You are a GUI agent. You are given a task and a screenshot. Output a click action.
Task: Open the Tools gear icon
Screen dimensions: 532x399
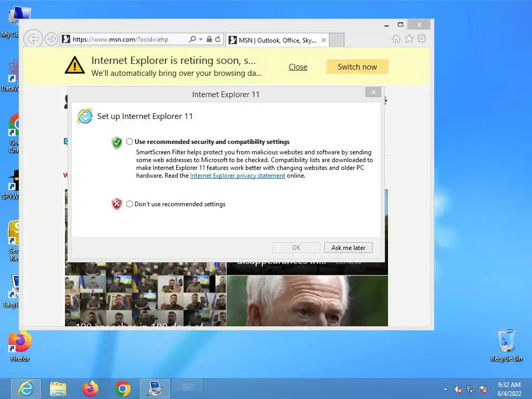pos(422,38)
